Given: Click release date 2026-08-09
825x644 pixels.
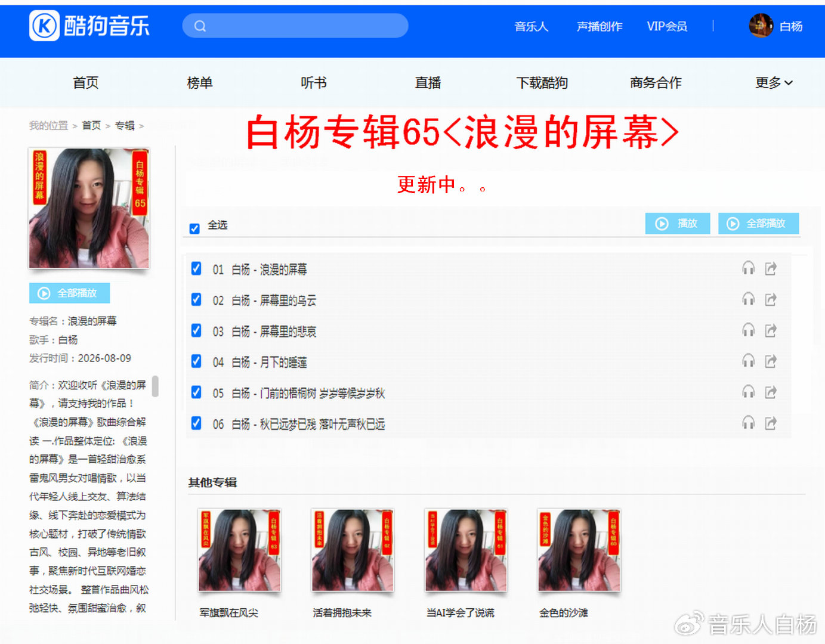Looking at the screenshot, I should pos(104,358).
